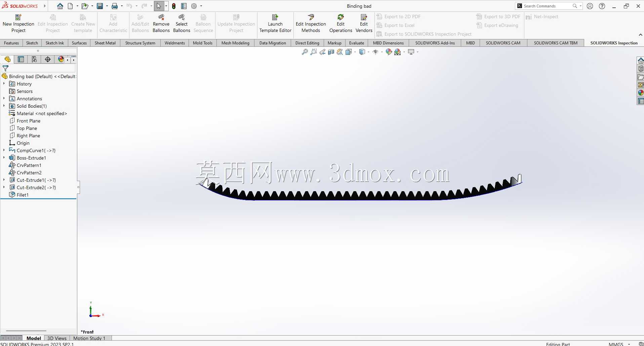This screenshot has height=346, width=644.
Task: Open the Design Library task pane
Action: click(641, 69)
